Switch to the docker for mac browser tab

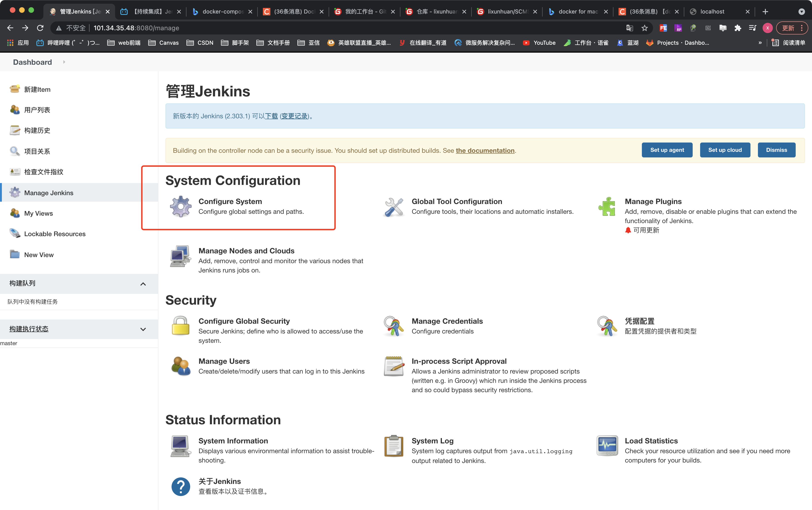pyautogui.click(x=578, y=11)
